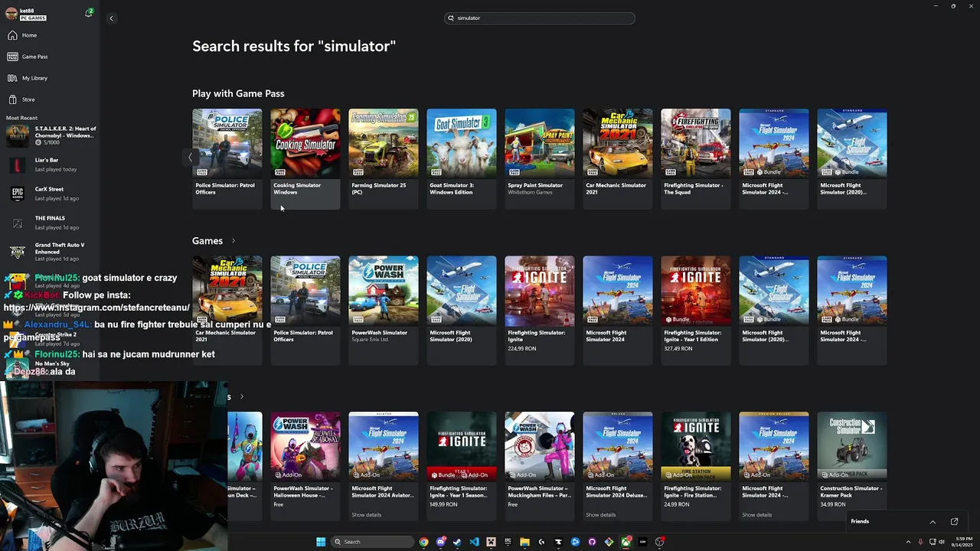980x551 pixels.
Task: Expand the add-ons section chevron
Action: tap(242, 396)
